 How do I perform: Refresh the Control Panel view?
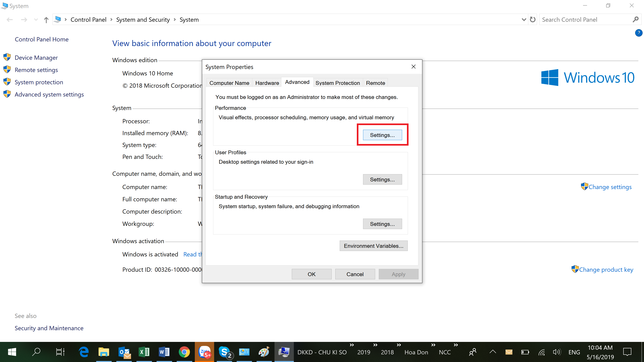click(533, 20)
